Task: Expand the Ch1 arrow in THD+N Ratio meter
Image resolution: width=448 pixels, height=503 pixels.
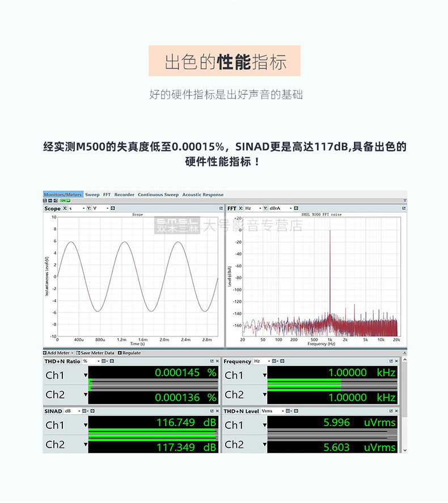Action: [x=86, y=375]
